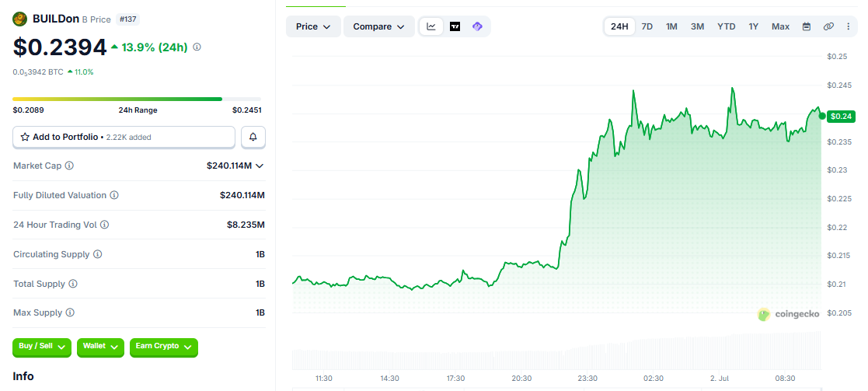The width and height of the screenshot is (868, 391).
Task: Click the 23:30 time axis label
Action: [x=587, y=379]
